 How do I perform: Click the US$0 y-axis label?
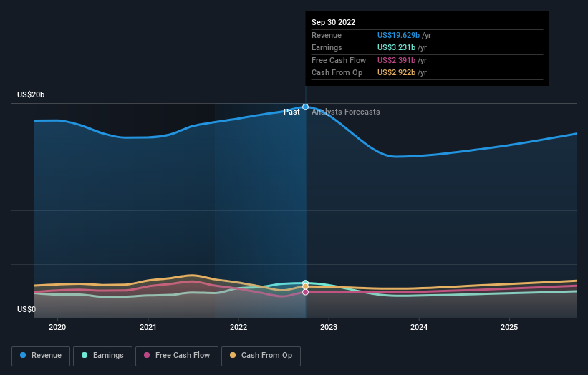coord(26,309)
